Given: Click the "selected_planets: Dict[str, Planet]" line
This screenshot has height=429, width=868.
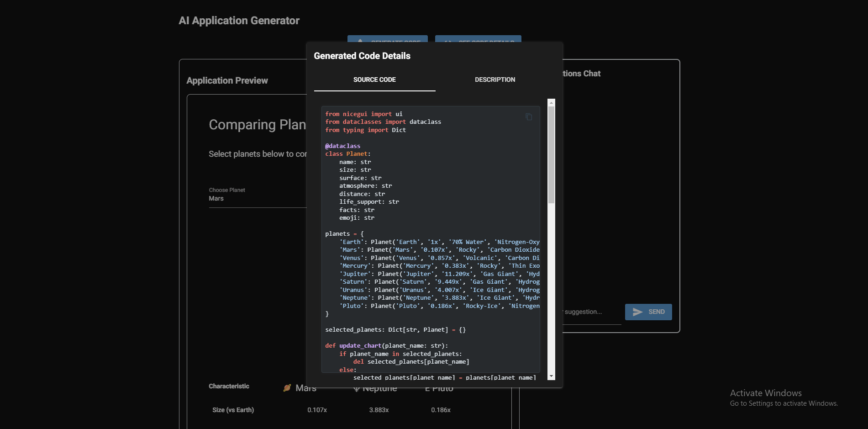Looking at the screenshot, I should [395, 330].
